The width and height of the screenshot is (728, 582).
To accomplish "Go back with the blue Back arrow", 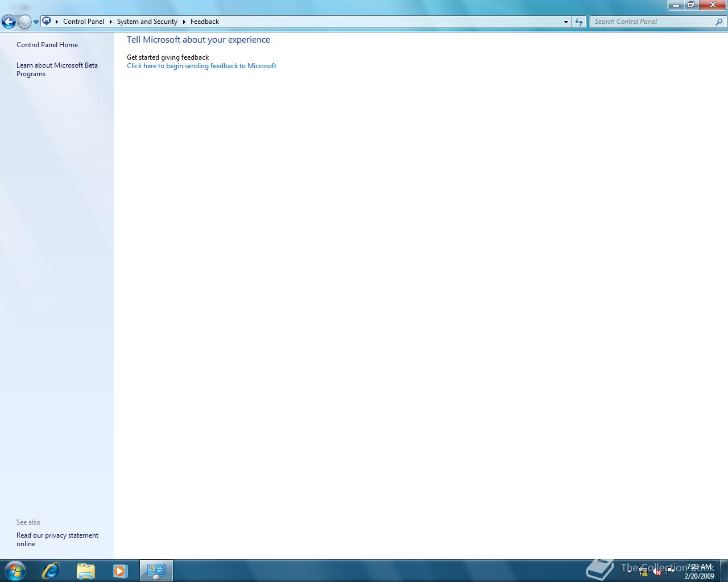I will (9, 22).
